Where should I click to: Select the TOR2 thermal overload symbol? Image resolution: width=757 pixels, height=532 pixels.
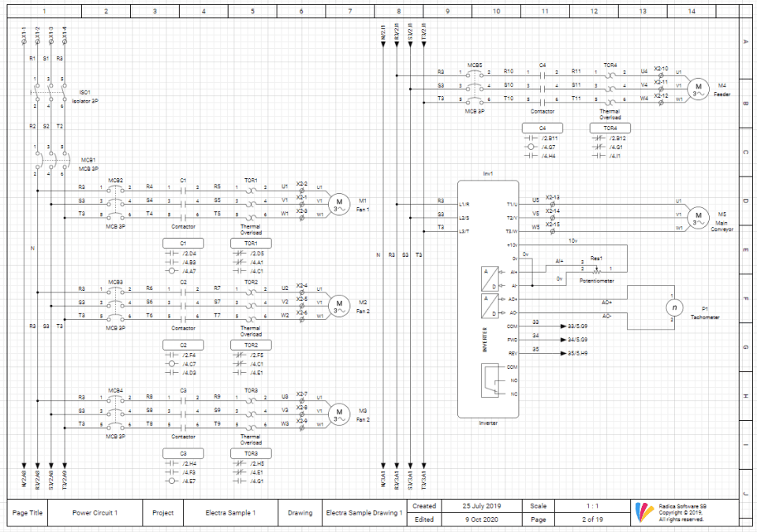point(251,306)
